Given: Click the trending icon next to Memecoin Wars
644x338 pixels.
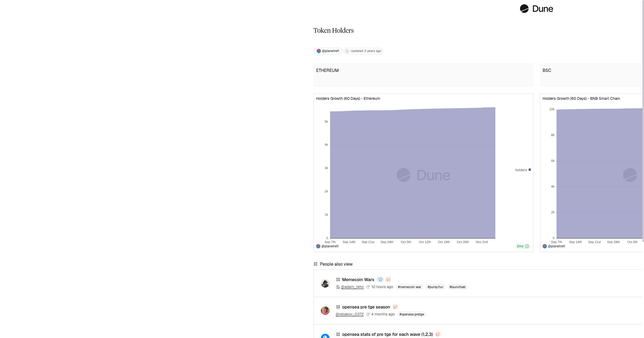Looking at the screenshot, I should tap(388, 280).
